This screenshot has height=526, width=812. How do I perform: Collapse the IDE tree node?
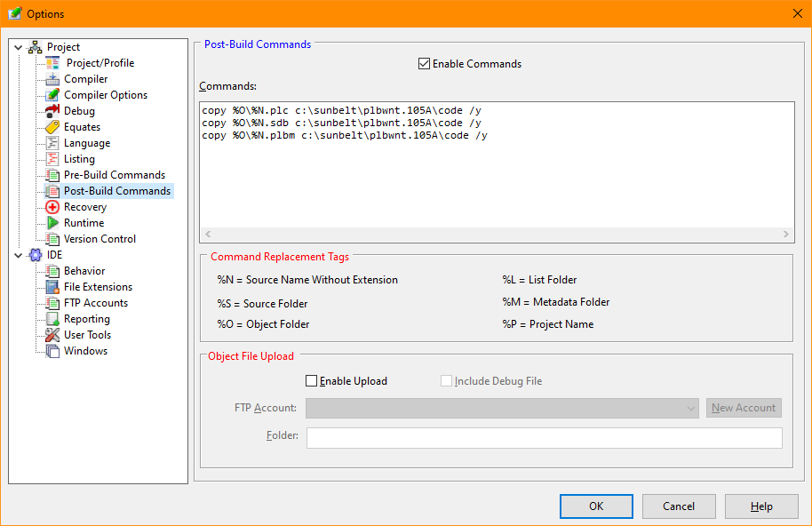point(18,255)
